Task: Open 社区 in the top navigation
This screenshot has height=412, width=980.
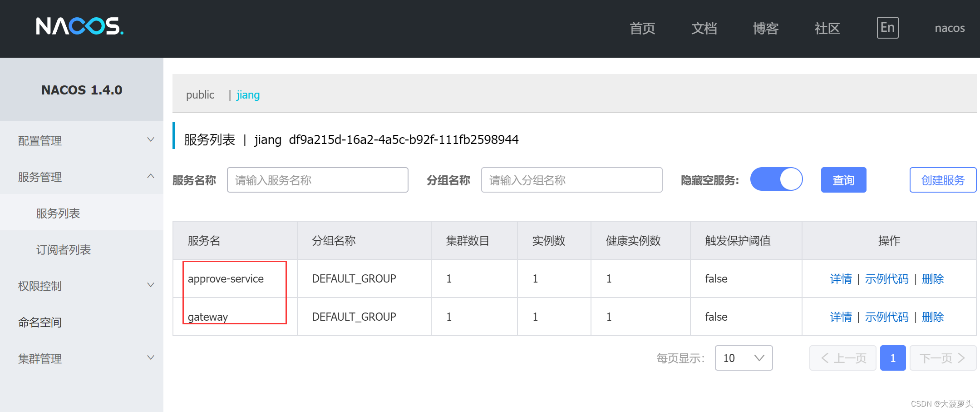Action: pyautogui.click(x=827, y=28)
